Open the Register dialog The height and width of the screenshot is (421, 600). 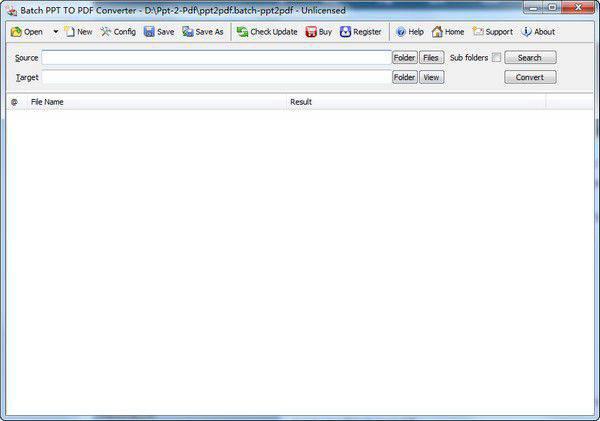click(360, 32)
